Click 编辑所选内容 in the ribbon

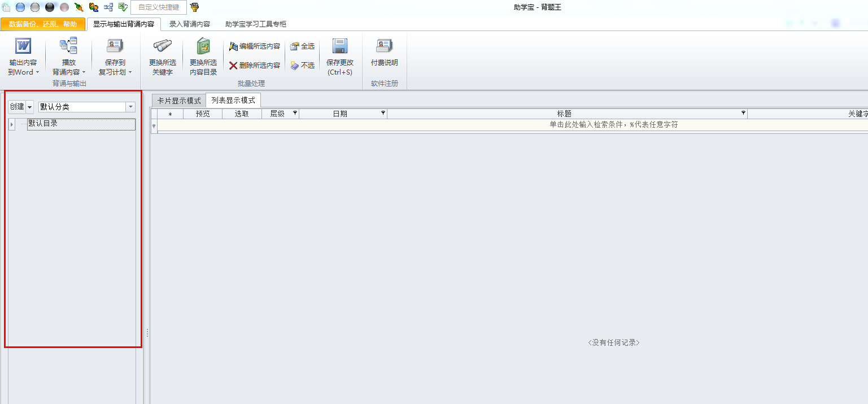coord(255,46)
